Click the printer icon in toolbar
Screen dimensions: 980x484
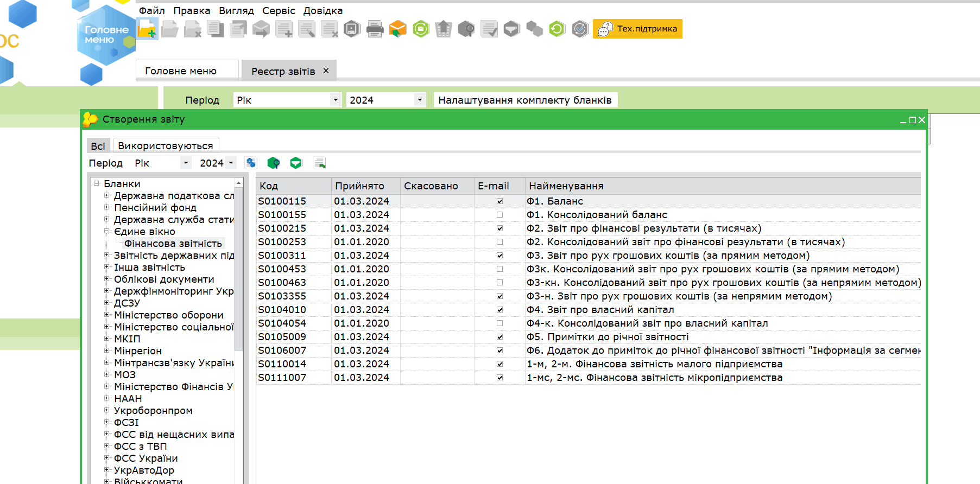coord(375,29)
